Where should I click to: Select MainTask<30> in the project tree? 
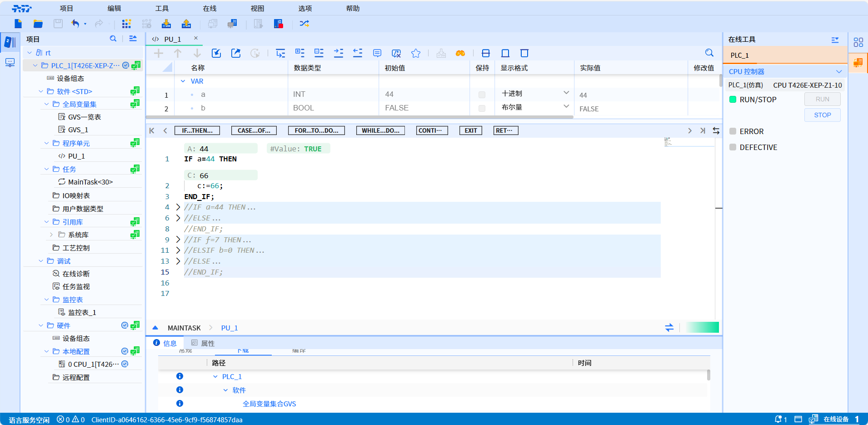90,182
